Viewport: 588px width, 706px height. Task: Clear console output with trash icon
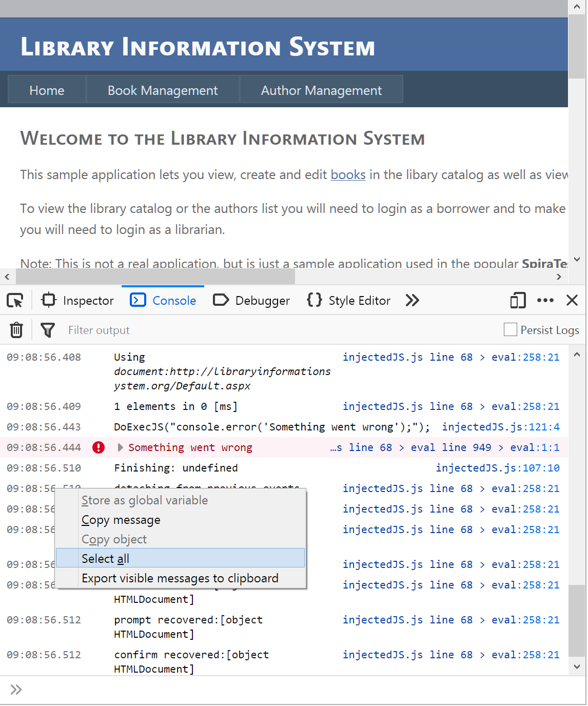[16, 330]
